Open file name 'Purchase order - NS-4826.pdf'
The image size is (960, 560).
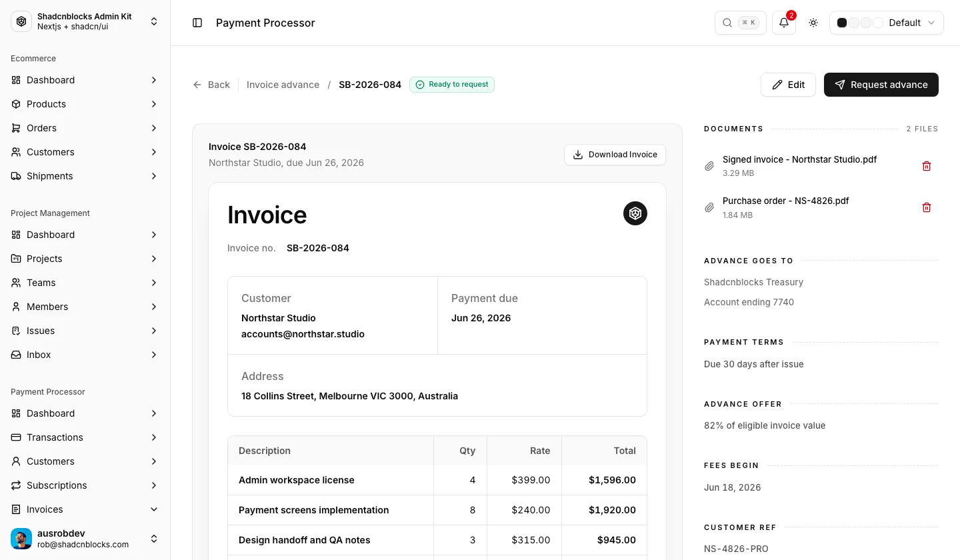click(785, 201)
